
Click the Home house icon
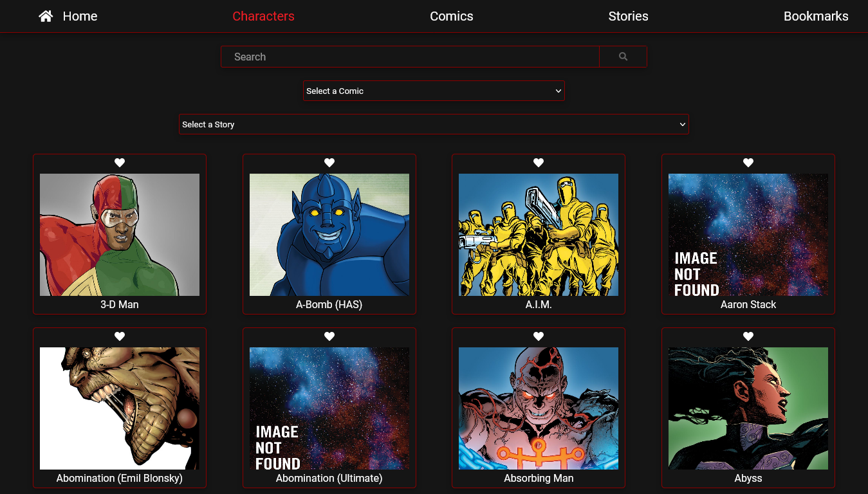[45, 15]
